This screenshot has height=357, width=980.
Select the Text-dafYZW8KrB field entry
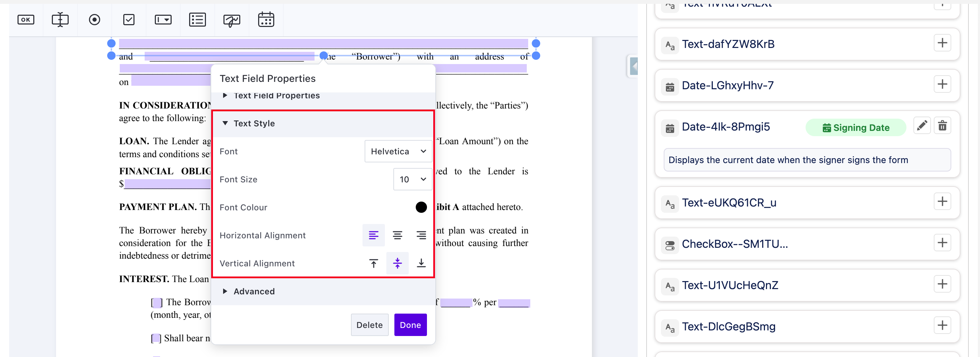click(807, 44)
